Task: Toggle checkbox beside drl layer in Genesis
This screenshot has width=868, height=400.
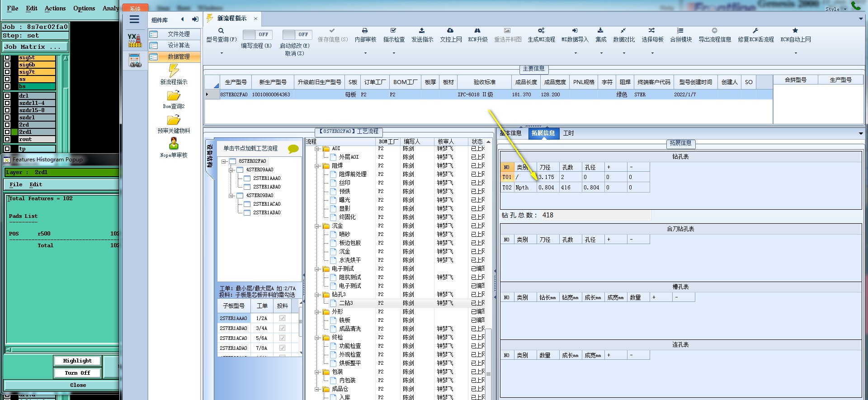Action: [x=7, y=96]
